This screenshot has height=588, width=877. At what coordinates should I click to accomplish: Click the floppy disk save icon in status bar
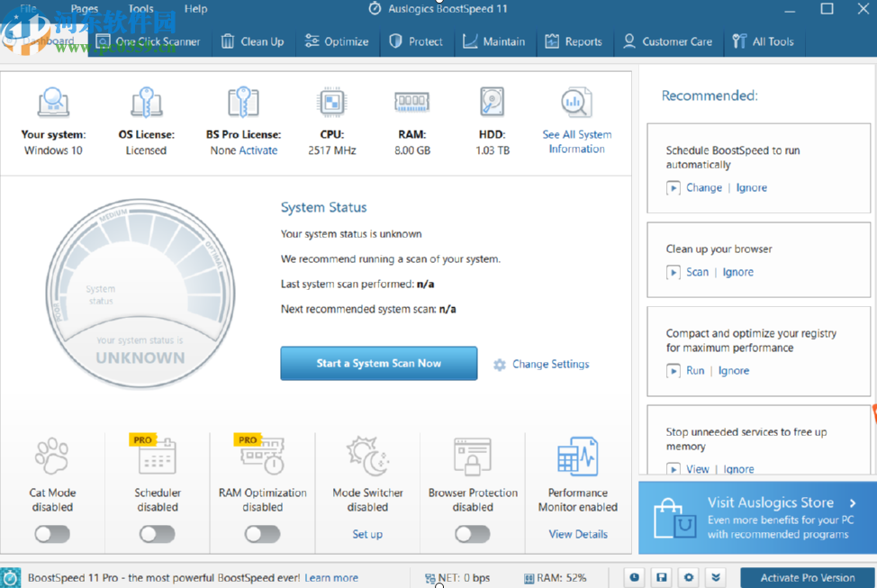tap(662, 577)
